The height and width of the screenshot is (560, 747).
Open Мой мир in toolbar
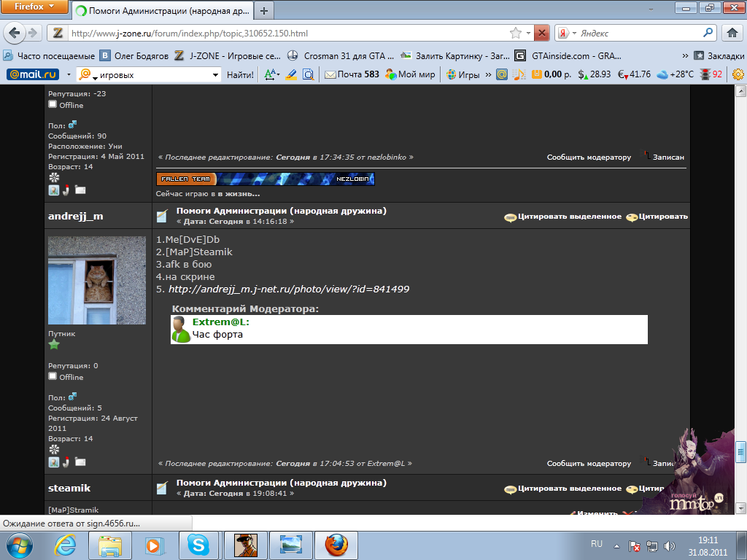[410, 74]
